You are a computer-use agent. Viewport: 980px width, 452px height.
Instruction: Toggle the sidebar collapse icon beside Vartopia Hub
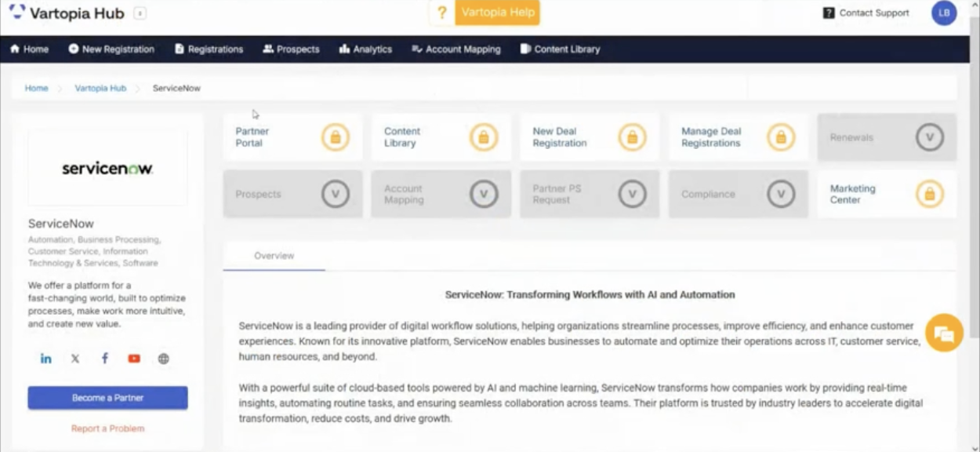click(x=140, y=13)
